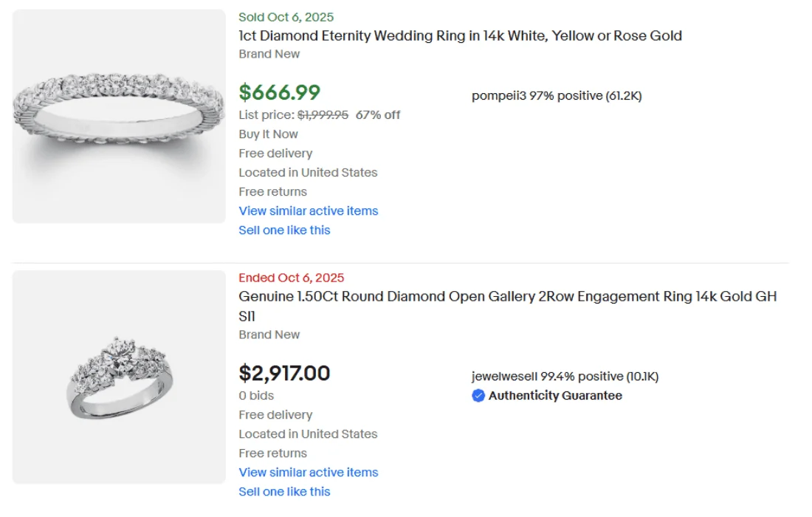Open seller pompeii3 feedback profile
The width and height of the screenshot is (812, 517).
[557, 96]
